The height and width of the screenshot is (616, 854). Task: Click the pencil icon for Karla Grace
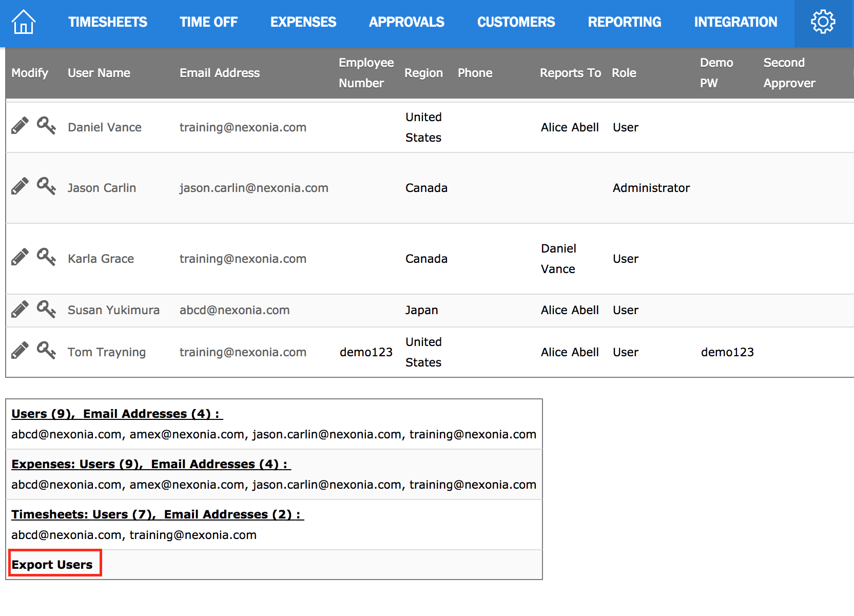coord(20,258)
